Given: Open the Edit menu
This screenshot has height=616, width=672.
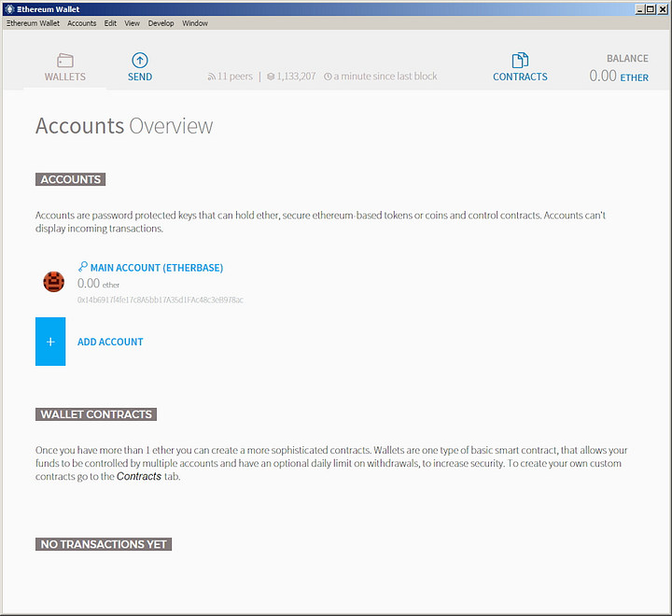Looking at the screenshot, I should tap(110, 23).
